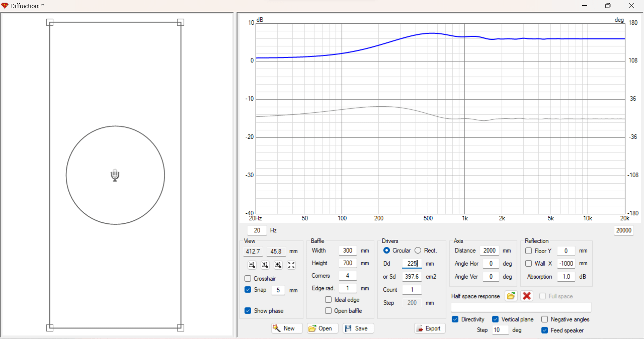Click the Export button

[430, 328]
